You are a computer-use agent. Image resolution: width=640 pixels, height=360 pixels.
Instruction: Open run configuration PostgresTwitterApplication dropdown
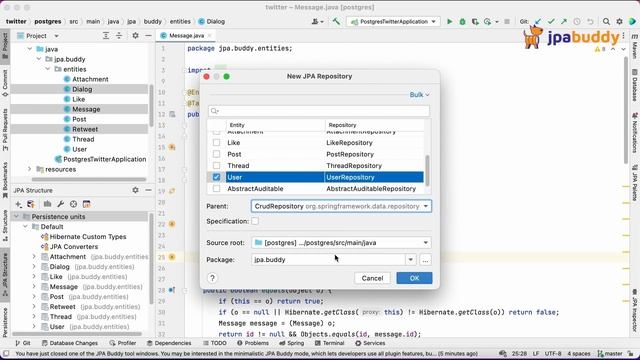coord(394,22)
